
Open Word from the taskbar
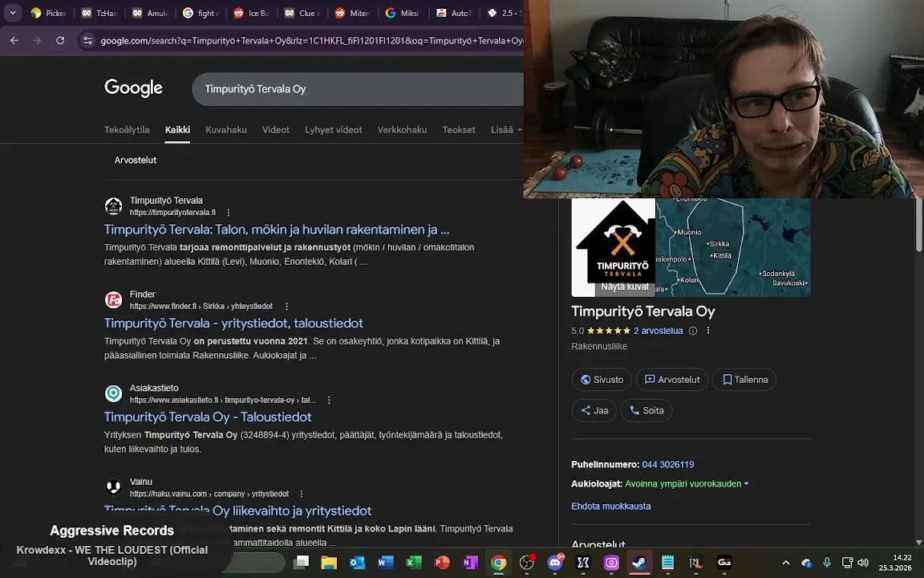385,563
